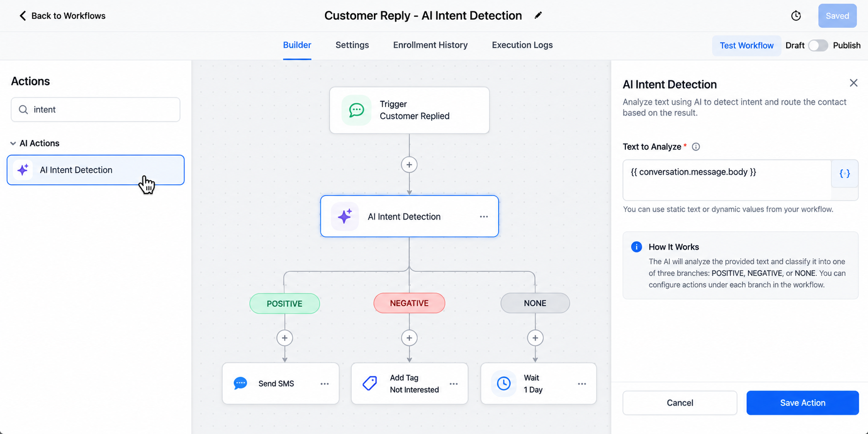The width and height of the screenshot is (868, 434).
Task: Click into the Actions search field
Action: tap(95, 110)
